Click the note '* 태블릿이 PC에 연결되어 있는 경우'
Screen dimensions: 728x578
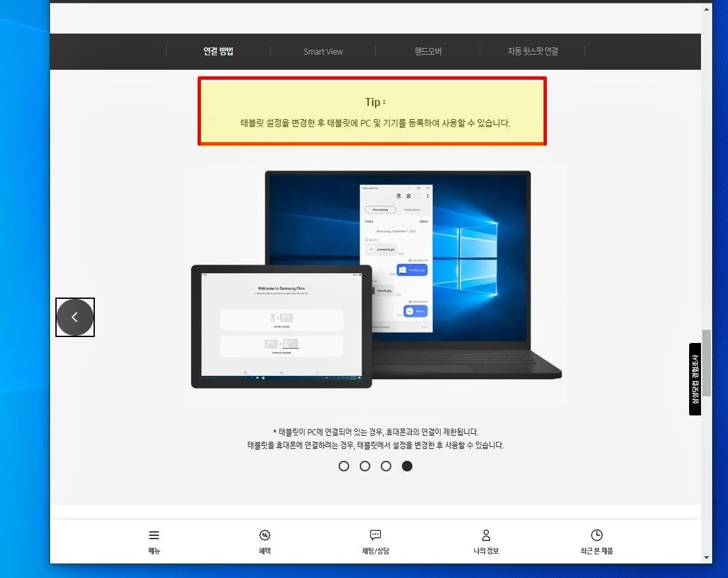point(375,432)
